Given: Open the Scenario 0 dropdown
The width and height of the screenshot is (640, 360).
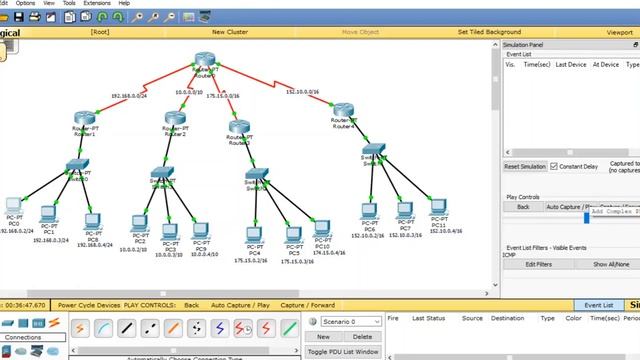Looking at the screenshot, I should click(351, 322).
